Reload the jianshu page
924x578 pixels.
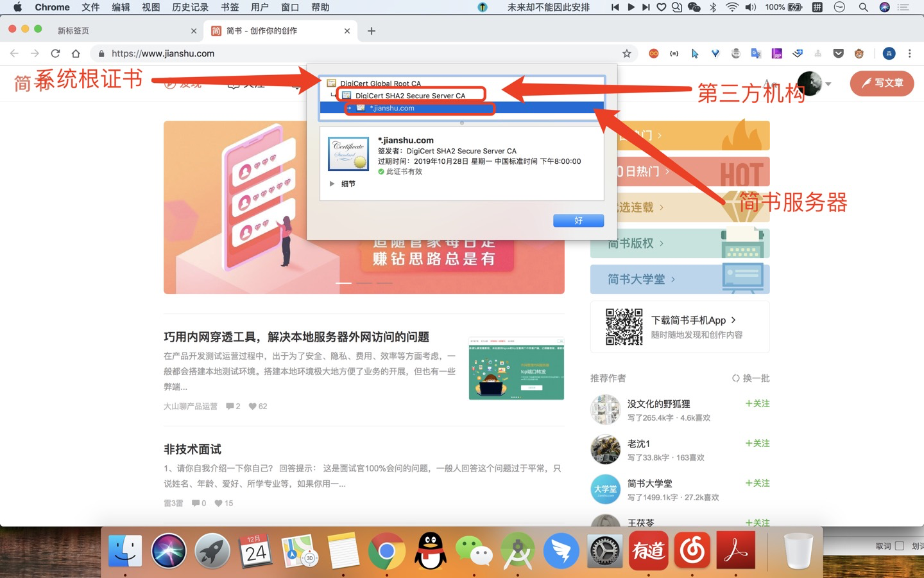(x=55, y=53)
